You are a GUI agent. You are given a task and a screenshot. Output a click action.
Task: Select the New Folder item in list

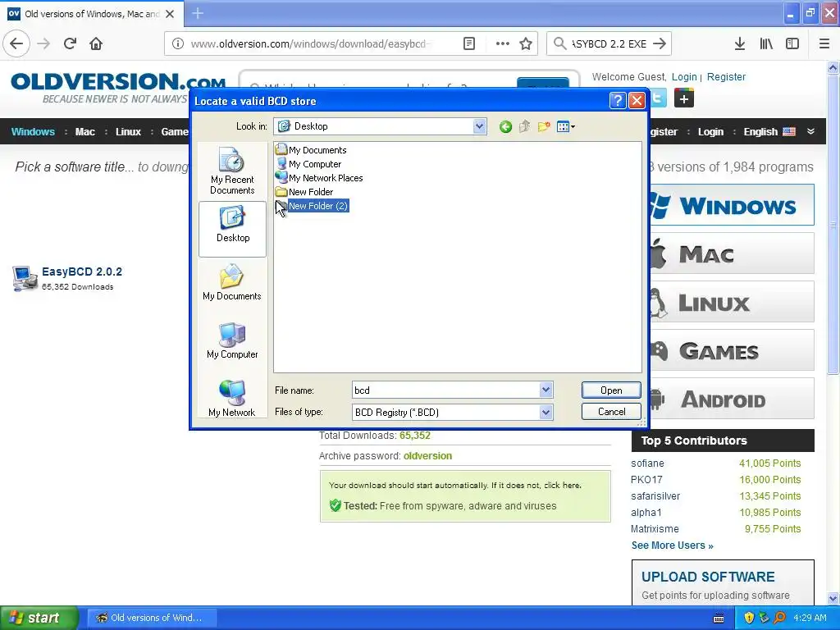click(304, 192)
